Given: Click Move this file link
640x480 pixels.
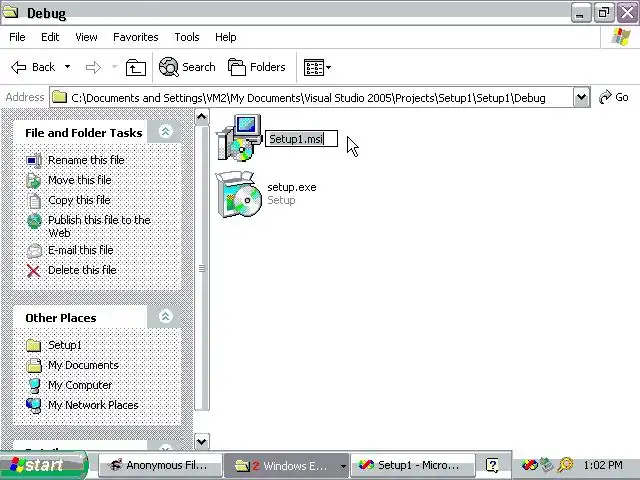Looking at the screenshot, I should tap(80, 180).
